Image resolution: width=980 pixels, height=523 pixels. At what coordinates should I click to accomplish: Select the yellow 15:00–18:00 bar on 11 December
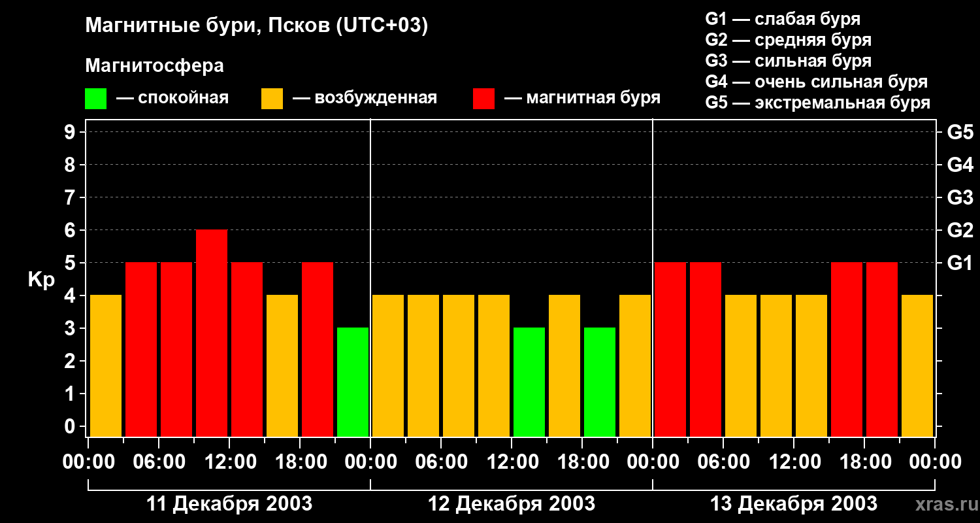point(282,366)
